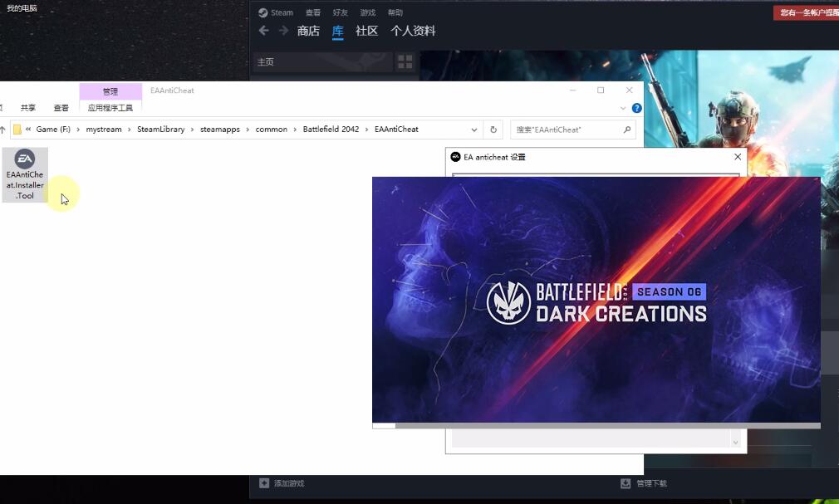Select the EAAntiCheat.Installer.Tool file

[x=25, y=175]
